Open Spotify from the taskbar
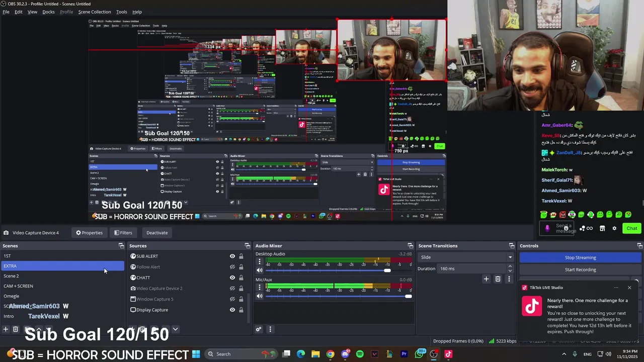The image size is (644, 362). click(360, 354)
